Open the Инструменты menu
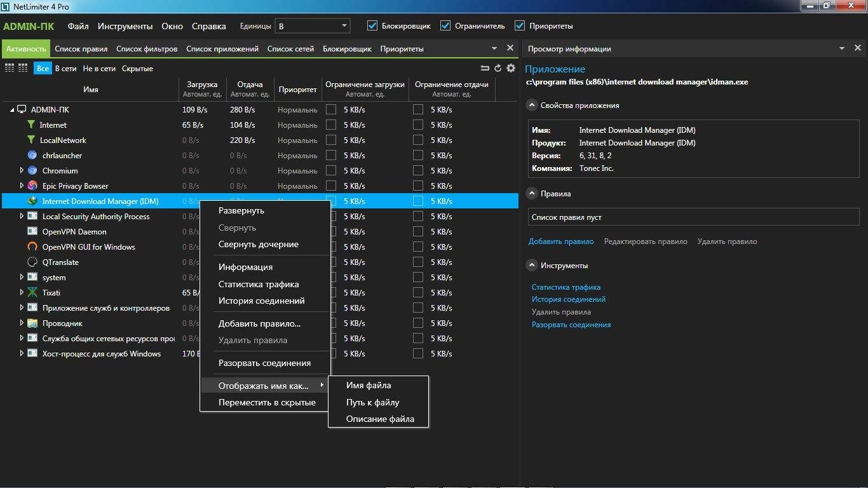 [x=125, y=26]
